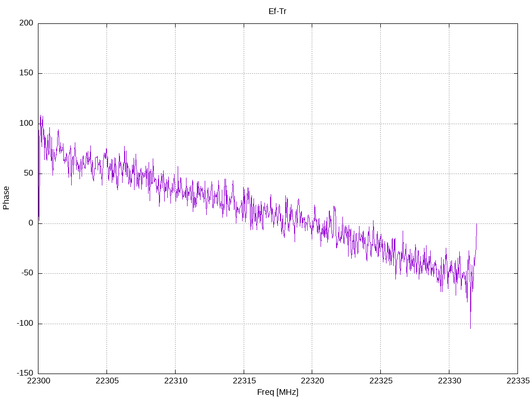Click y-axis tick label 150
Viewport: 532px width, 399px height.
pos(26,73)
